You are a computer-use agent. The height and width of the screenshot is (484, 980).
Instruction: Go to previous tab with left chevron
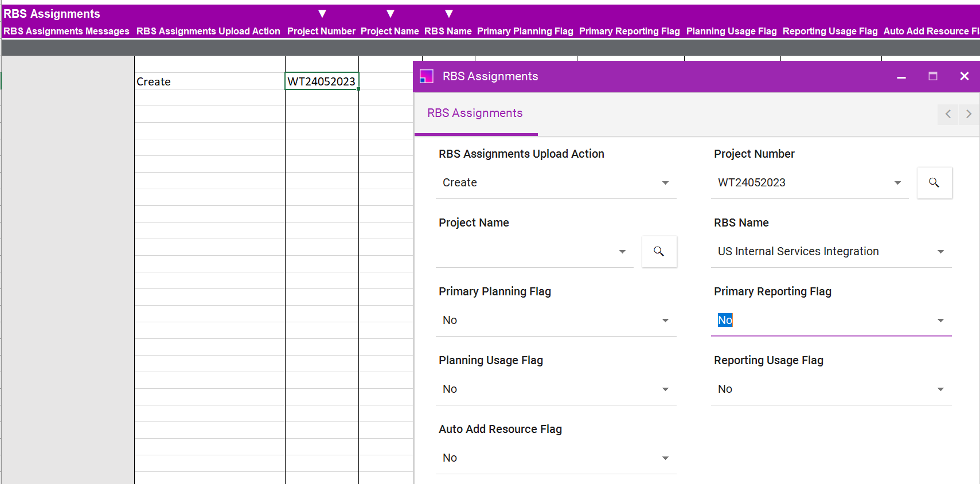point(948,114)
